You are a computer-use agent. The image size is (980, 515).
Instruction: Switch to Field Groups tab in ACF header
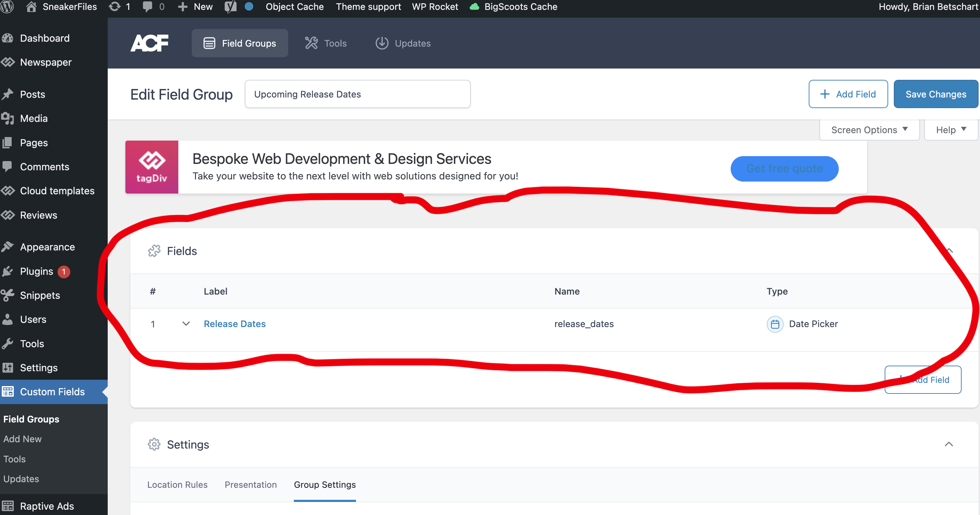[x=240, y=43]
